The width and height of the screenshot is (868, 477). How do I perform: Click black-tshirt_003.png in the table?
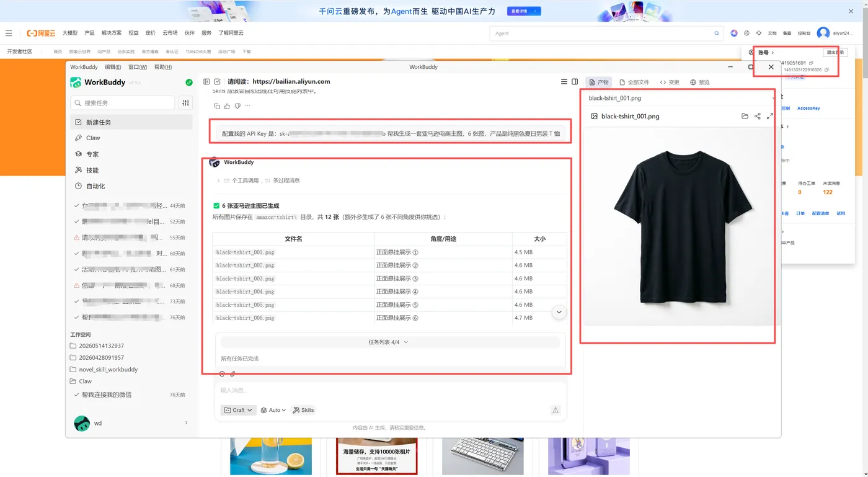[x=246, y=279]
